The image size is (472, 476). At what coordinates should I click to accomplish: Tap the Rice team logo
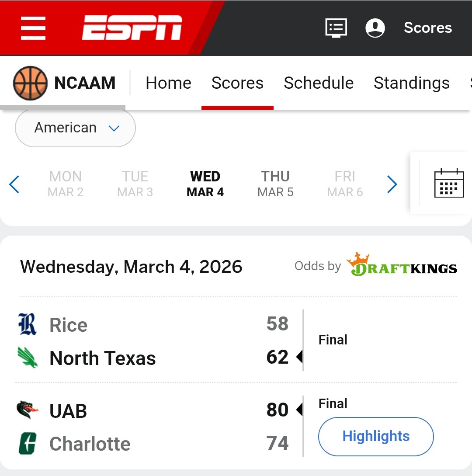click(x=28, y=324)
